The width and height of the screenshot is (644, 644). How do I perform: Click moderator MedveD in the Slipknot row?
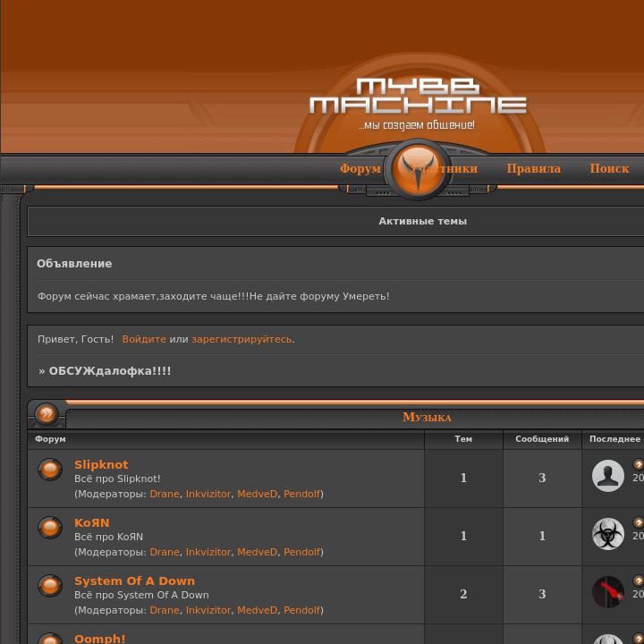point(257,494)
